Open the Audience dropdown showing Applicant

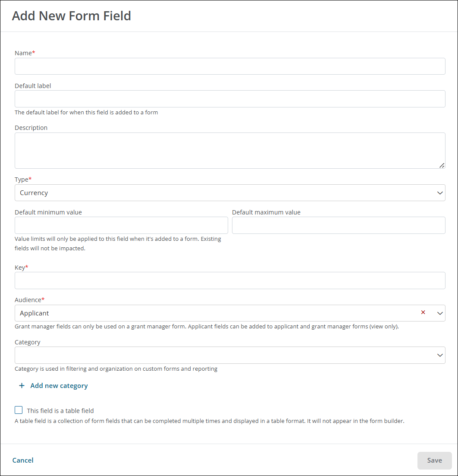pyautogui.click(x=230, y=313)
